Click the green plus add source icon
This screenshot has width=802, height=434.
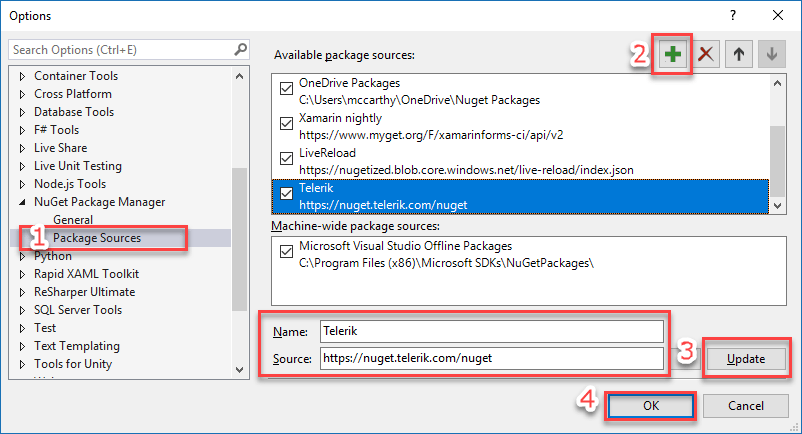674,55
